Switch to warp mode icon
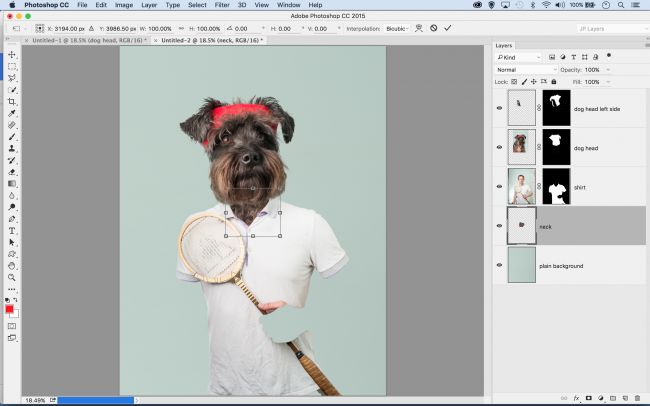The width and height of the screenshot is (650, 406). (419, 28)
